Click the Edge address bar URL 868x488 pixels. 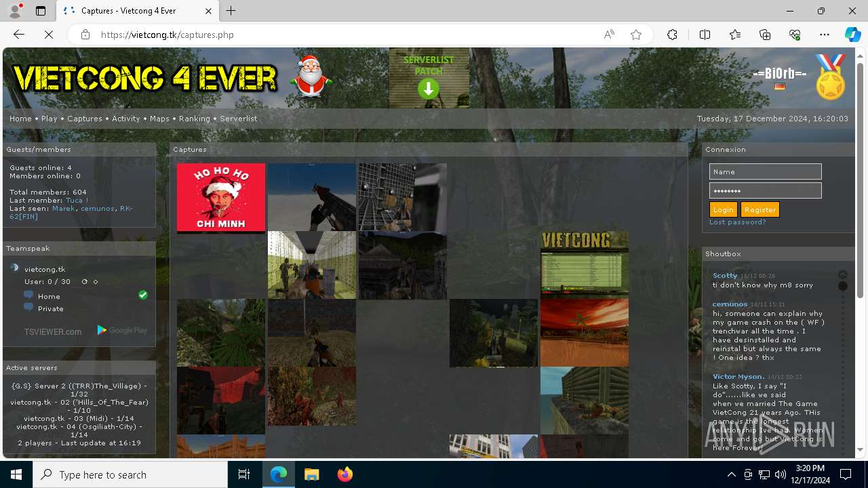pyautogui.click(x=167, y=35)
